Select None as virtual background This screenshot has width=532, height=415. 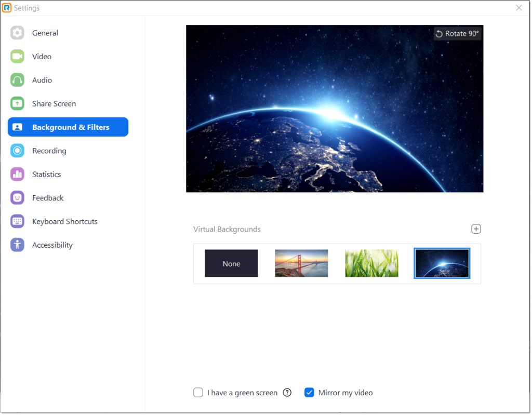coord(231,263)
